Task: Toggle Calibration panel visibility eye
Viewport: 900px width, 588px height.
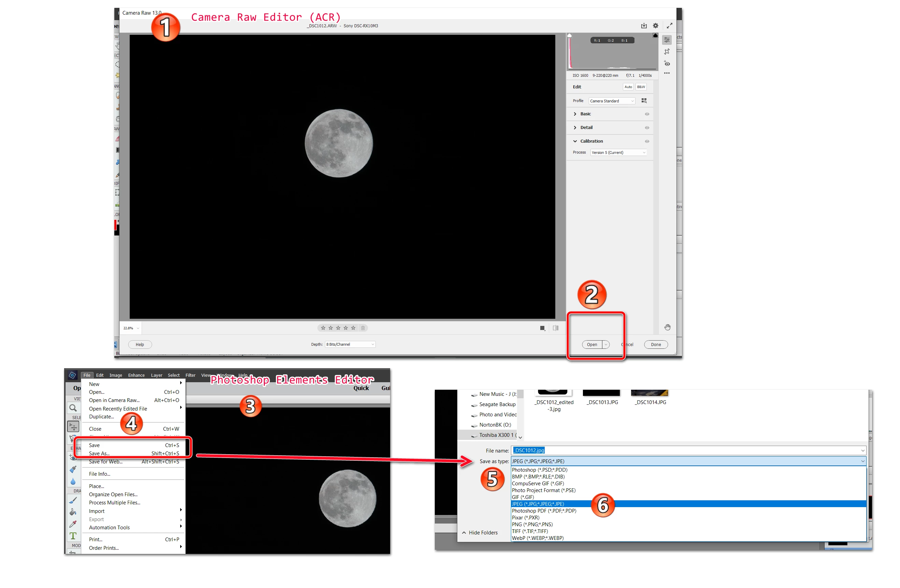Action: (x=647, y=141)
